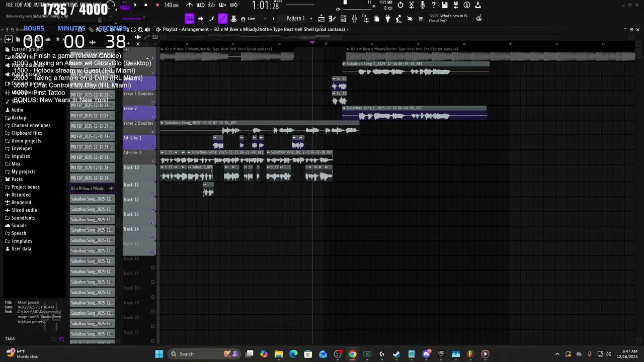Select the Sliced audio browser item
644x362 pixels.
(24, 210)
